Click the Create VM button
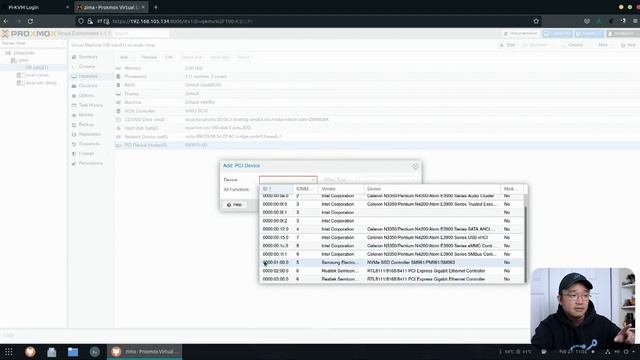The width and height of the screenshot is (640, 360). [558, 33]
